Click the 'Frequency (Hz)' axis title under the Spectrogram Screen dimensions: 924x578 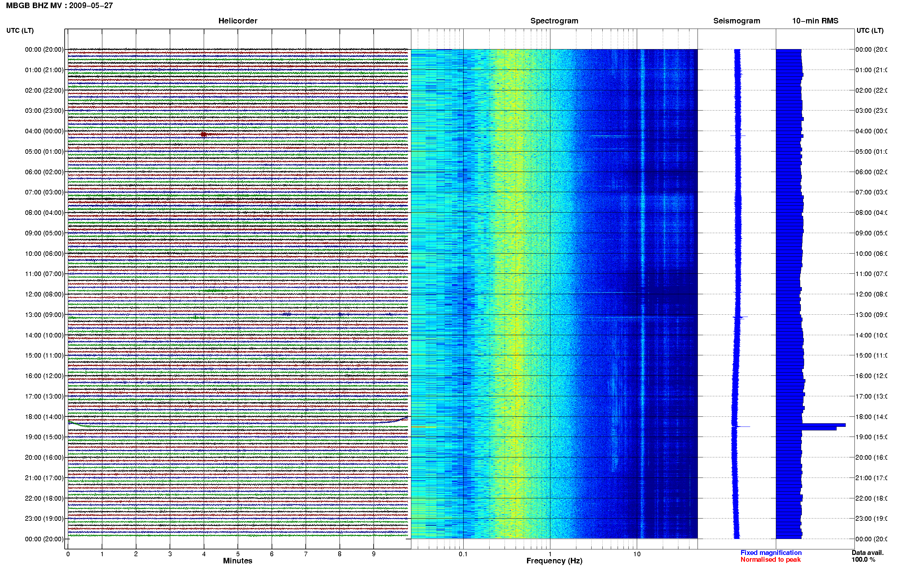click(x=554, y=561)
